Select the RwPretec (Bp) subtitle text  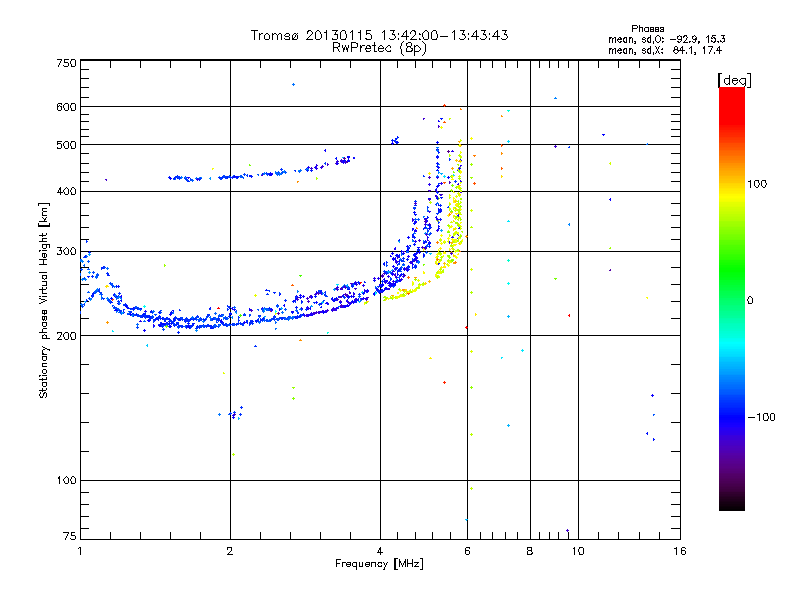point(379,47)
